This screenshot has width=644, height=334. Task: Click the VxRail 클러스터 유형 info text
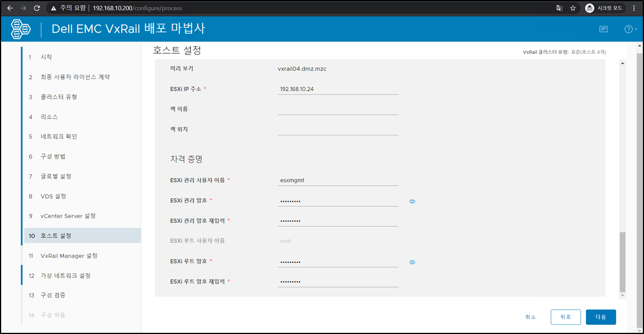pyautogui.click(x=564, y=52)
